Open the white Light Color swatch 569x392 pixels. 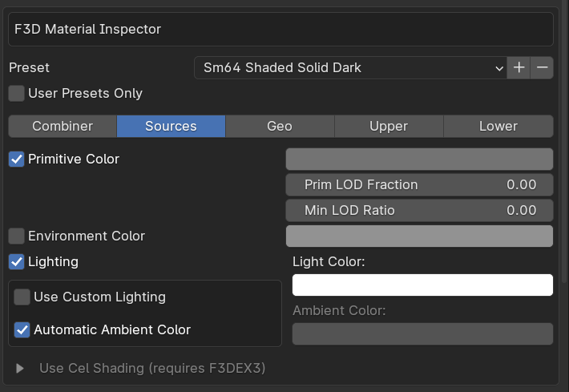423,285
